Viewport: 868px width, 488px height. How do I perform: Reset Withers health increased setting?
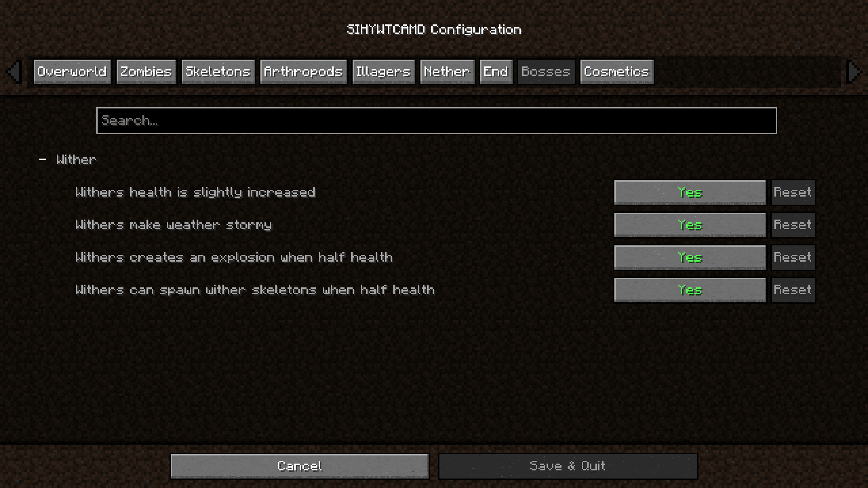[793, 192]
